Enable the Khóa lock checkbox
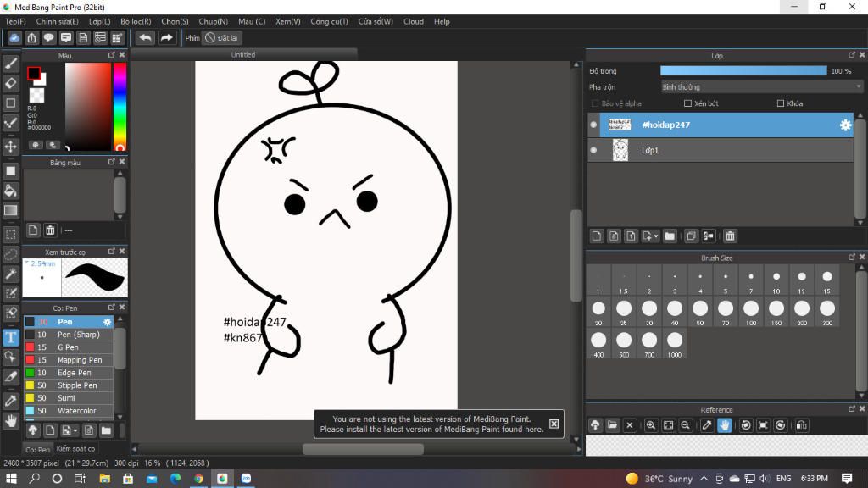The image size is (868, 488). 781,103
